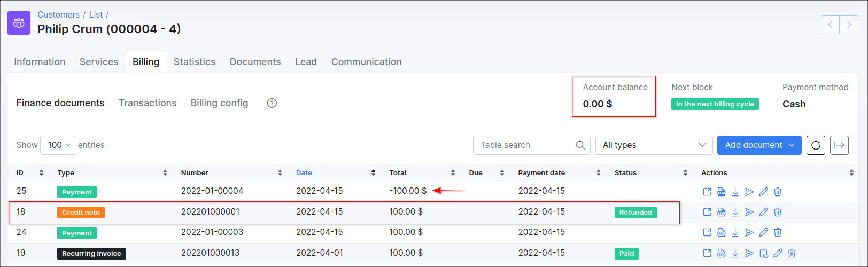Click the Customers breadcrumb link

pos(58,14)
